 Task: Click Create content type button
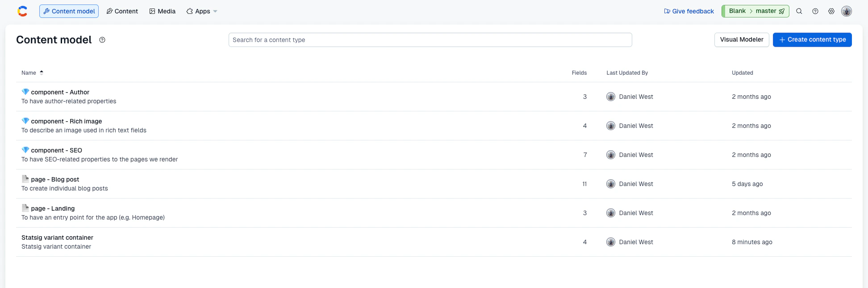pyautogui.click(x=812, y=40)
